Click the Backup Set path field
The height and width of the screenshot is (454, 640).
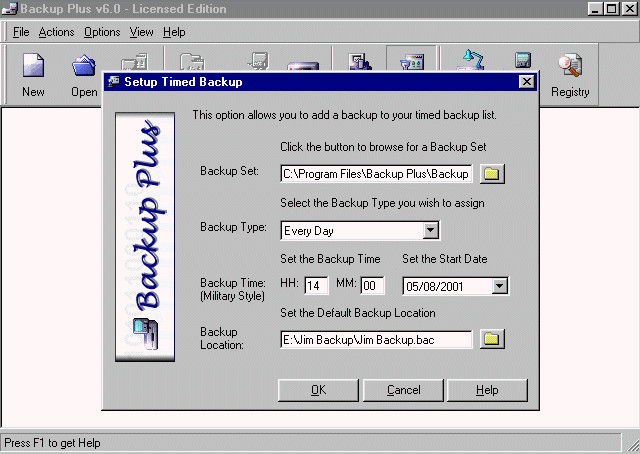[376, 174]
